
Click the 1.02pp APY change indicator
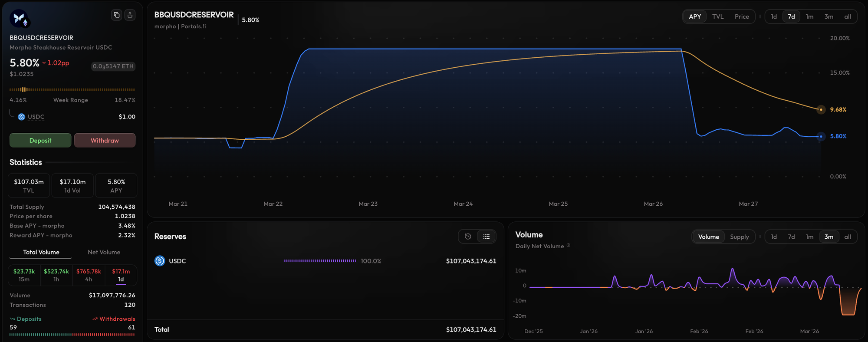[x=56, y=63]
